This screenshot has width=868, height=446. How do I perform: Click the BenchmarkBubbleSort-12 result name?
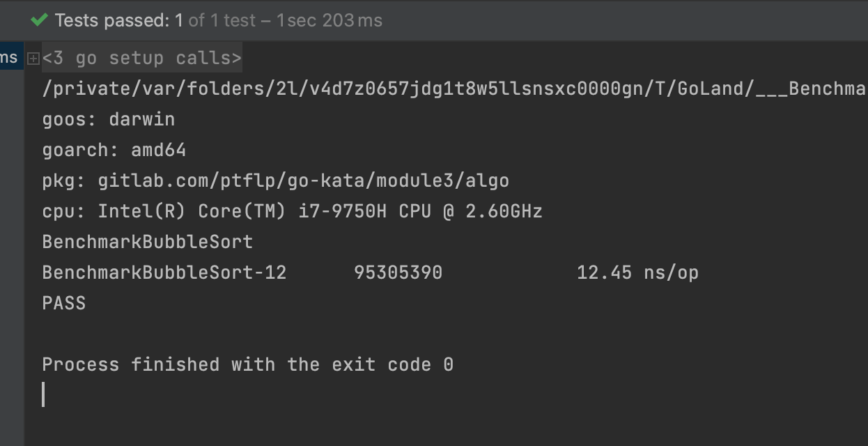point(164,272)
